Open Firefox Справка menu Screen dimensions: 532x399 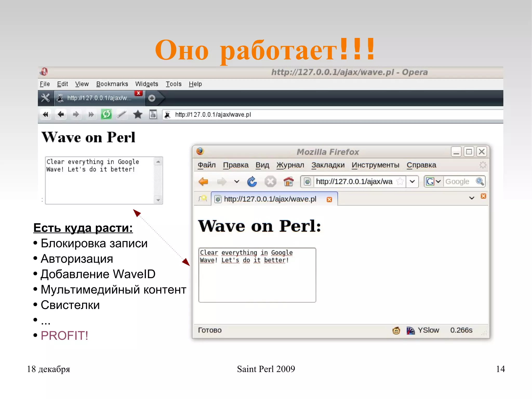tap(421, 165)
